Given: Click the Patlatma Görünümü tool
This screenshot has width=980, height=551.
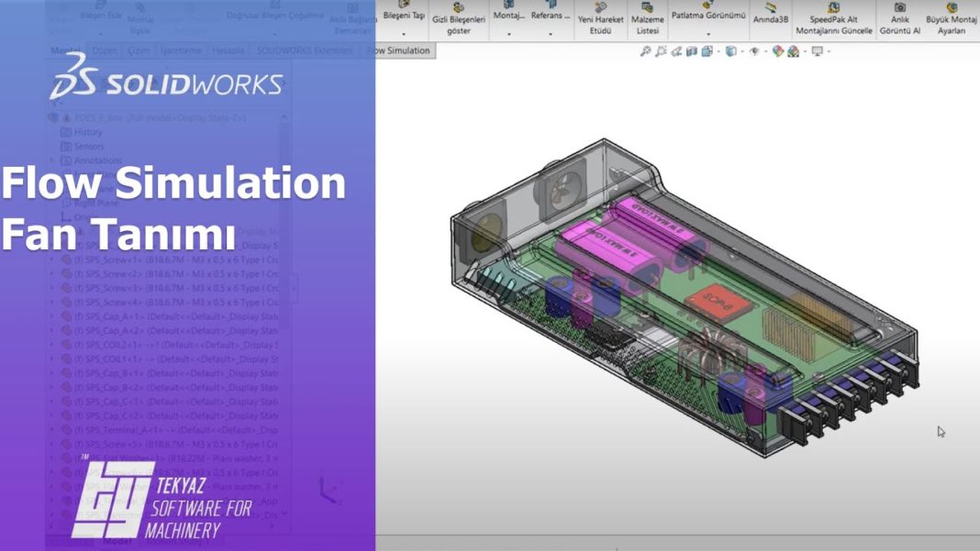Looking at the screenshot, I should tap(708, 11).
